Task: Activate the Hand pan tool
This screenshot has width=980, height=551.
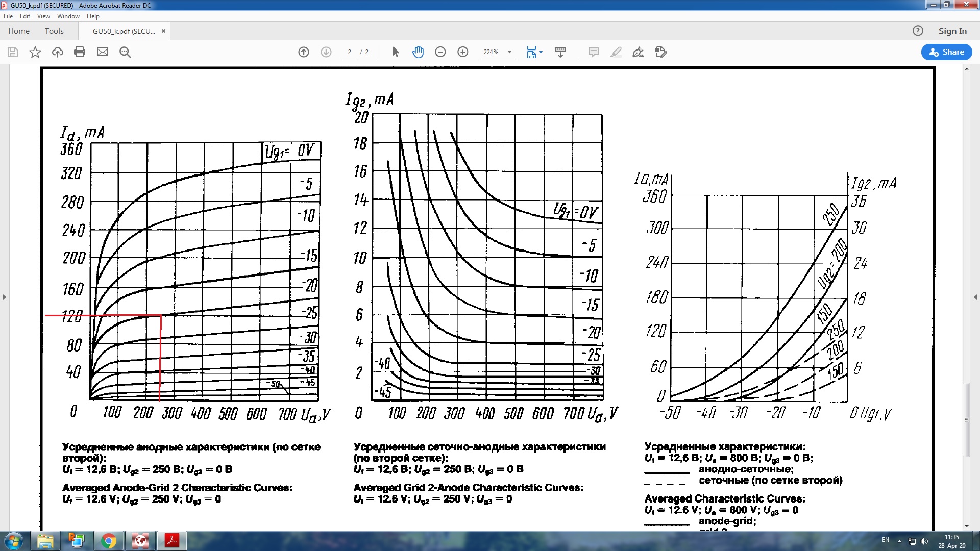Action: point(418,52)
